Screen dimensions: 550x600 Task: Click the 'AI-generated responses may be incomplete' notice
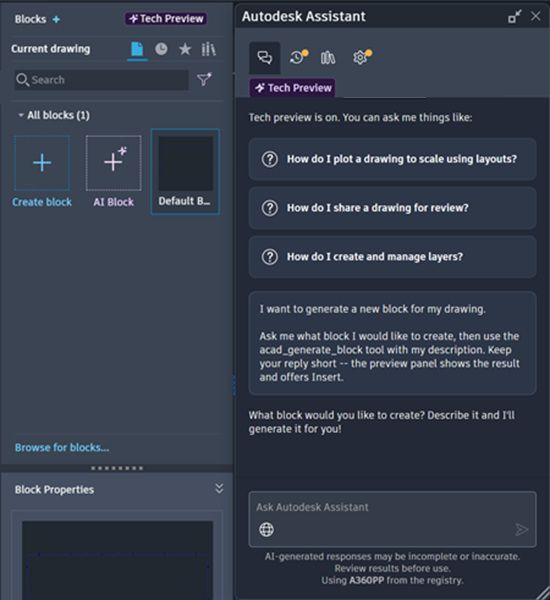392,562
